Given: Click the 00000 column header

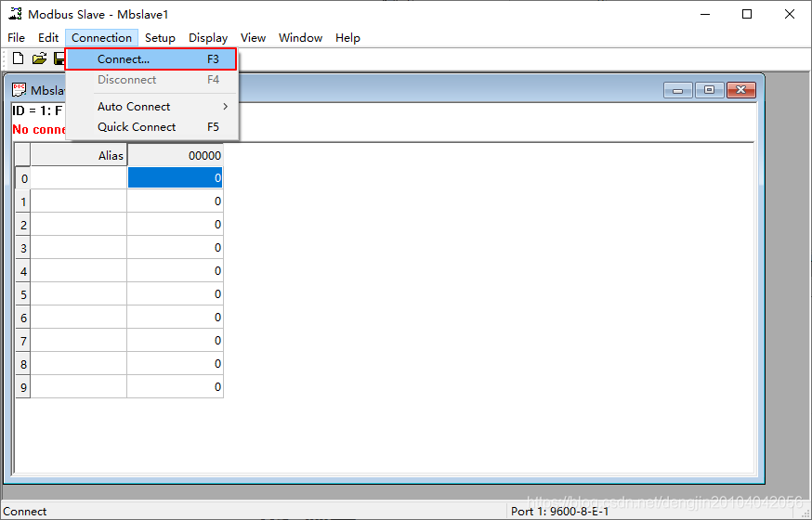Looking at the screenshot, I should coord(175,155).
